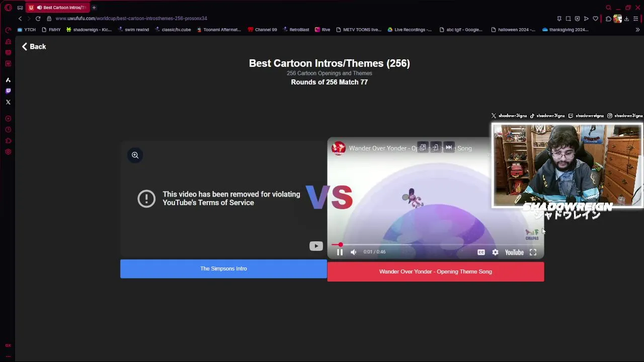Image resolution: width=644 pixels, height=362 pixels.
Task: Mute the YouTube player volume
Action: tap(353, 252)
